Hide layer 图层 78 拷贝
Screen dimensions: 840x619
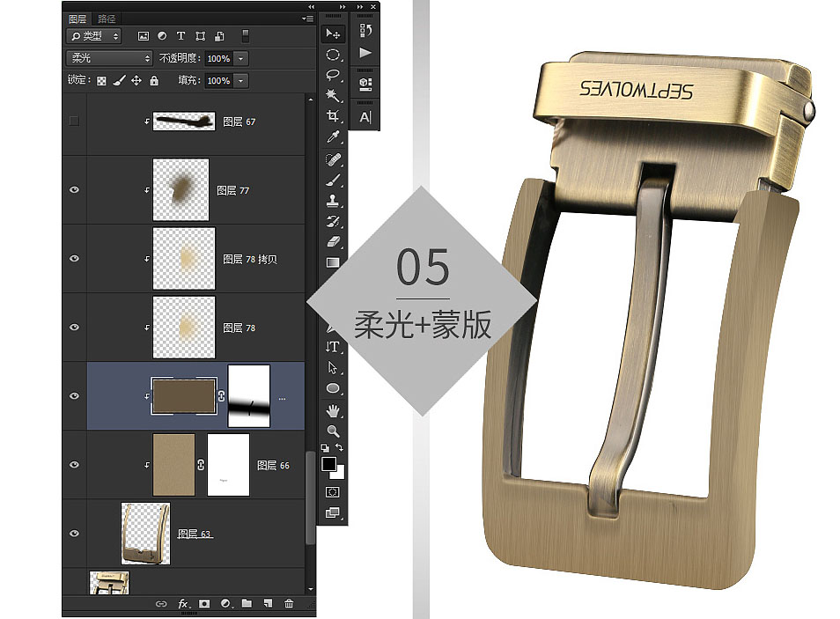(x=75, y=258)
